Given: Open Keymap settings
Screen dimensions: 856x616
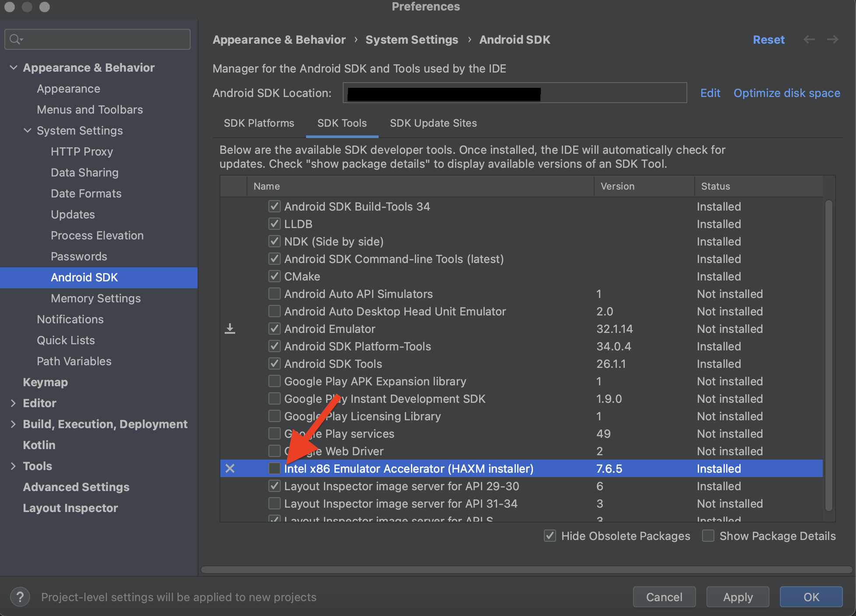Looking at the screenshot, I should pos(45,382).
